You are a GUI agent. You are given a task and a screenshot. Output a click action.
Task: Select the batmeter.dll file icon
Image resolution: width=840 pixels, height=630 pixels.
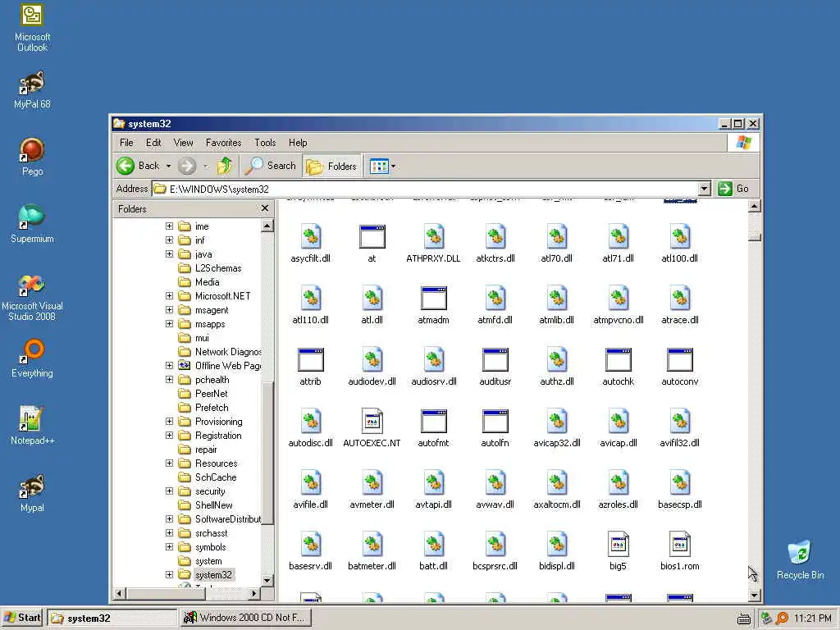(372, 545)
